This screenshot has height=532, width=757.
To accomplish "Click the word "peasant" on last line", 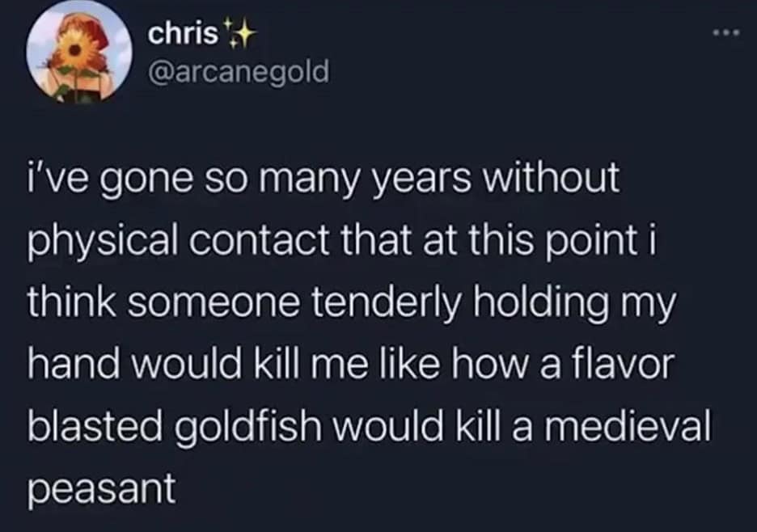I will (101, 488).
